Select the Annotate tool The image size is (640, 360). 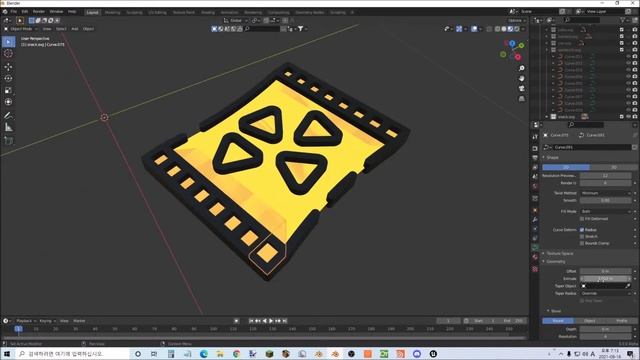[x=8, y=116]
